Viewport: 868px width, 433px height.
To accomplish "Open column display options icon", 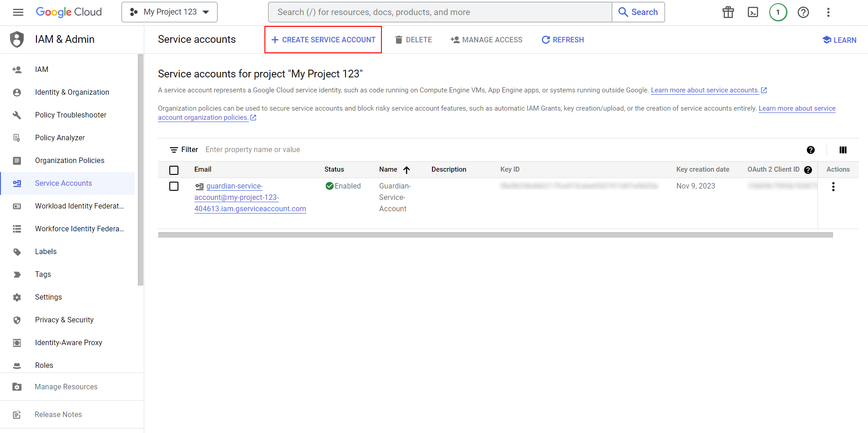I will point(843,150).
